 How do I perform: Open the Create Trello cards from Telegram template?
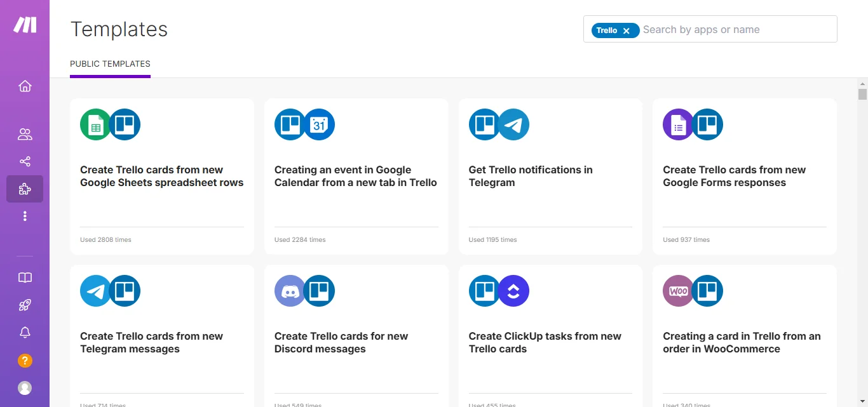pos(151,342)
